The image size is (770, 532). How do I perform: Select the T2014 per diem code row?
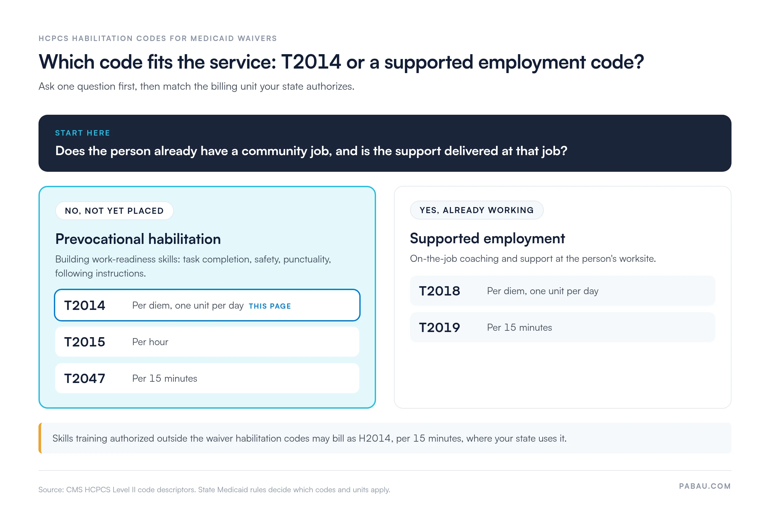point(207,305)
